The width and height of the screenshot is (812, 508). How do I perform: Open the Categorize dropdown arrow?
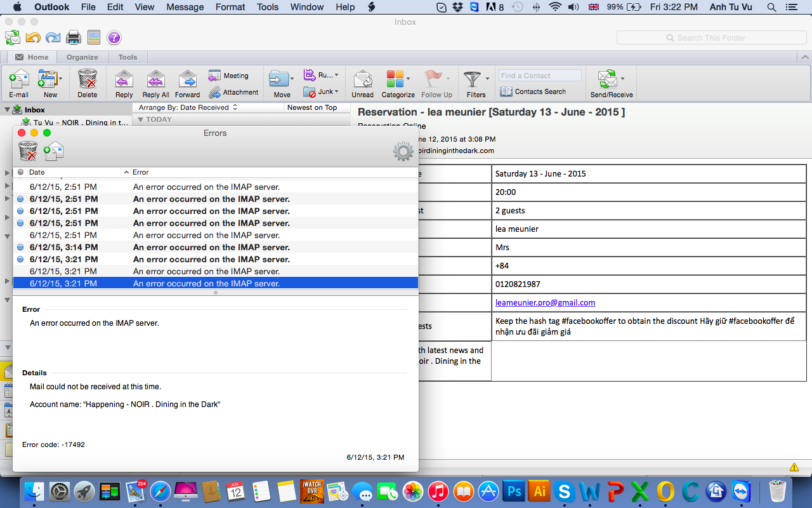(408, 79)
